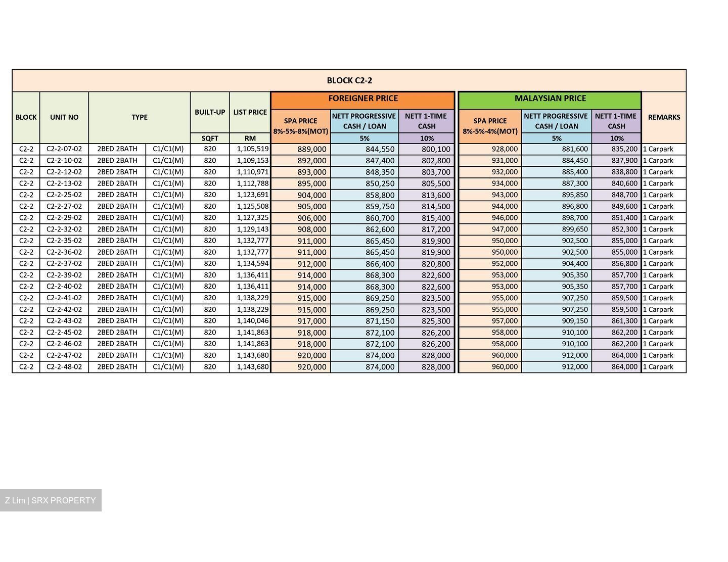The height and width of the screenshot is (562, 728).
Task: Click Malaysian nett progressive value 898,700
Action: coord(575,218)
